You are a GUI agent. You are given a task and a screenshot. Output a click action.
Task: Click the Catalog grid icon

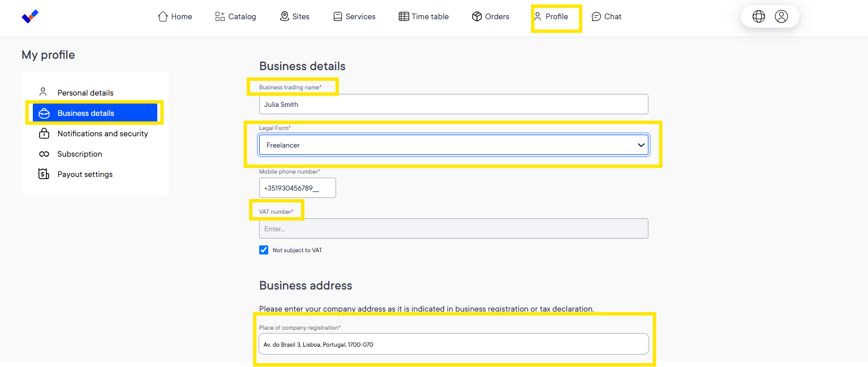pyautogui.click(x=220, y=16)
